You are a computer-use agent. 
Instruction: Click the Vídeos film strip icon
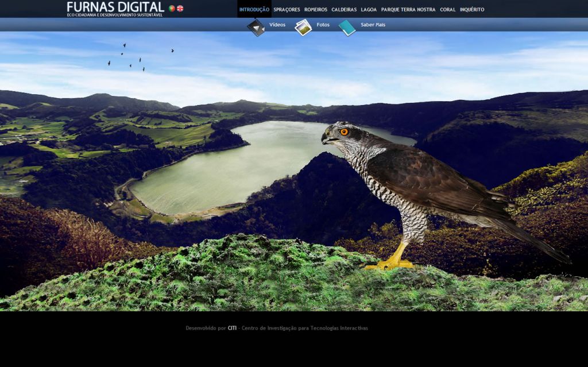[x=256, y=27]
